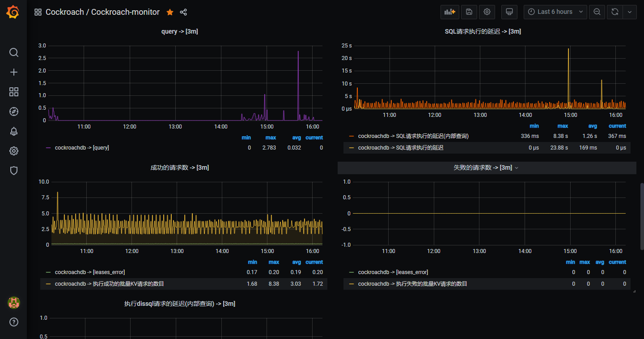Select the 23.88 s max latency value
This screenshot has height=339, width=644.
point(559,148)
